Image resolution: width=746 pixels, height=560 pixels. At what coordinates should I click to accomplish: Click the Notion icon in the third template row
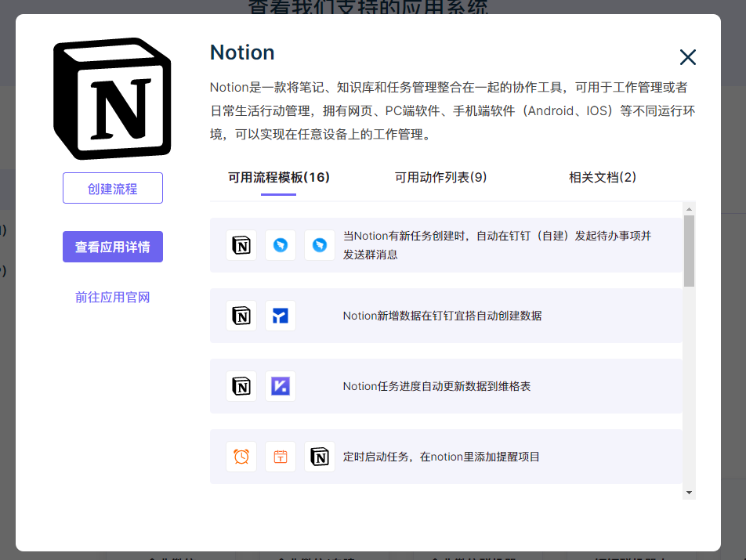[241, 385]
